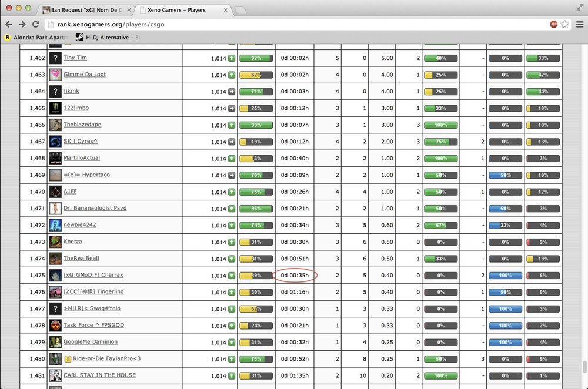This screenshot has height=389, width=588.
Task: Close the Xeno Gamers – Players tab
Action: click(225, 10)
